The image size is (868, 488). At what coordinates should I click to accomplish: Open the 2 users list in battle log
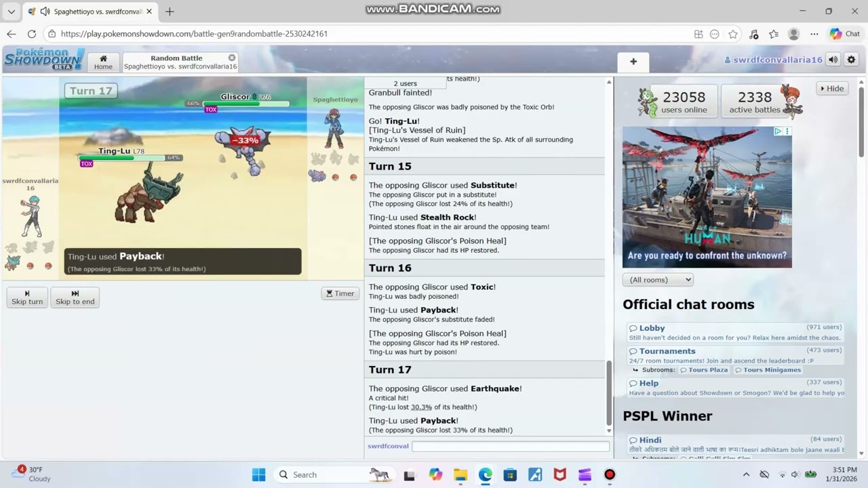(x=406, y=83)
